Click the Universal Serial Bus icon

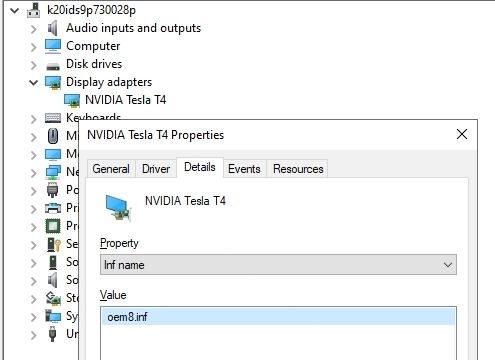[x=52, y=334]
